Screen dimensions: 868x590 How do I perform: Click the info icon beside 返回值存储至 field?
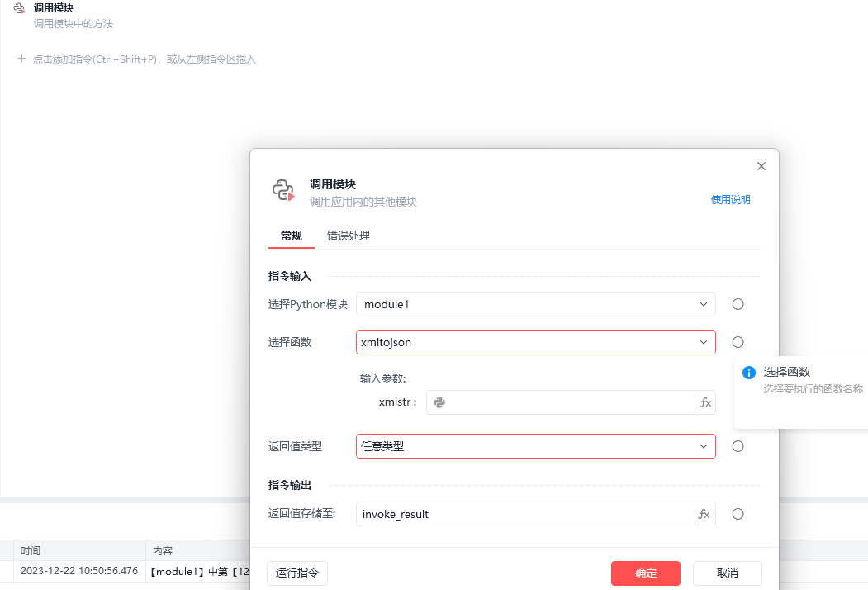click(738, 514)
